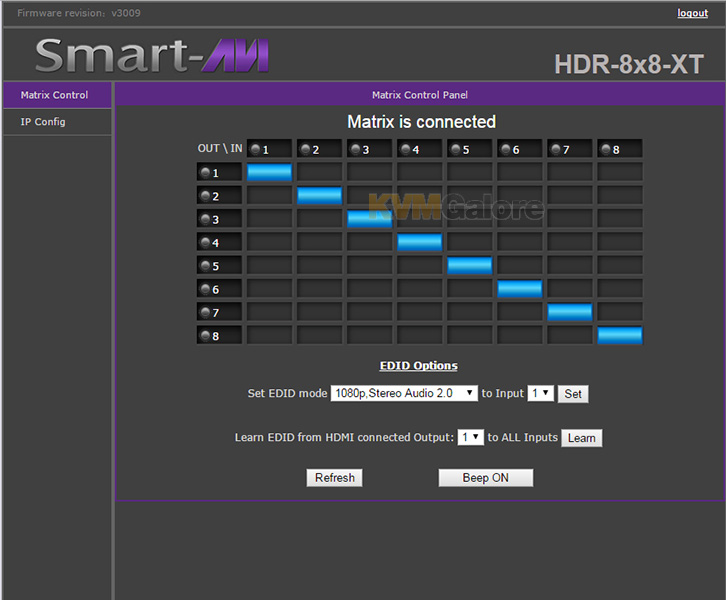Click the 'Matrix is connected' status text
The image size is (726, 600).
(421, 122)
